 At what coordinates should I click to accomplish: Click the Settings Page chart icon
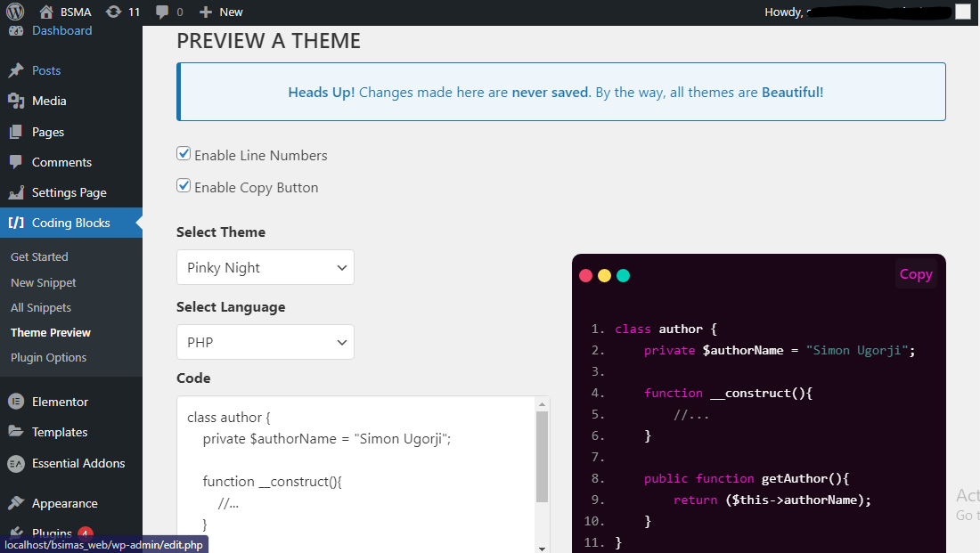[x=16, y=192]
